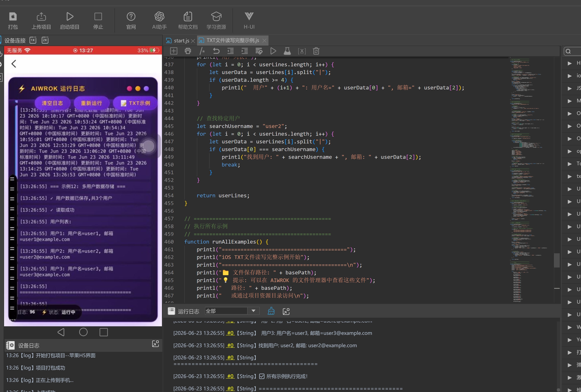Image resolution: width=581 pixels, height=392 pixels.
Task: Click the 重新运行 button on phone screen
Action: click(x=91, y=103)
